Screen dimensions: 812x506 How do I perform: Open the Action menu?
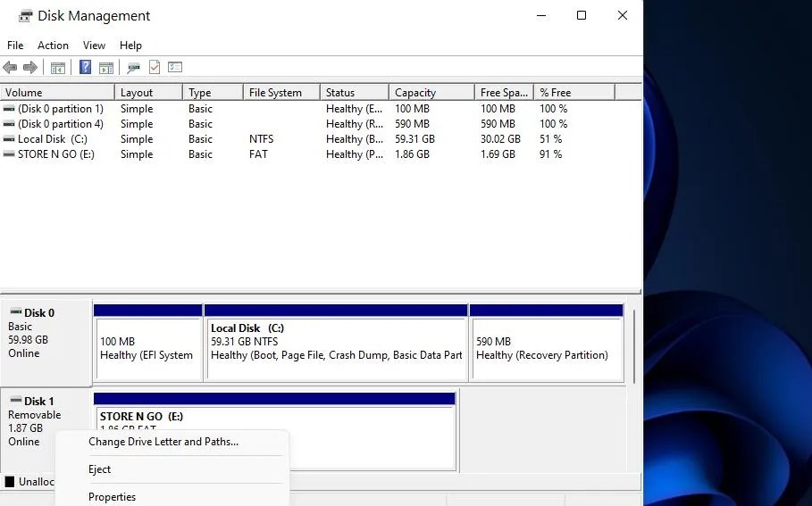53,46
